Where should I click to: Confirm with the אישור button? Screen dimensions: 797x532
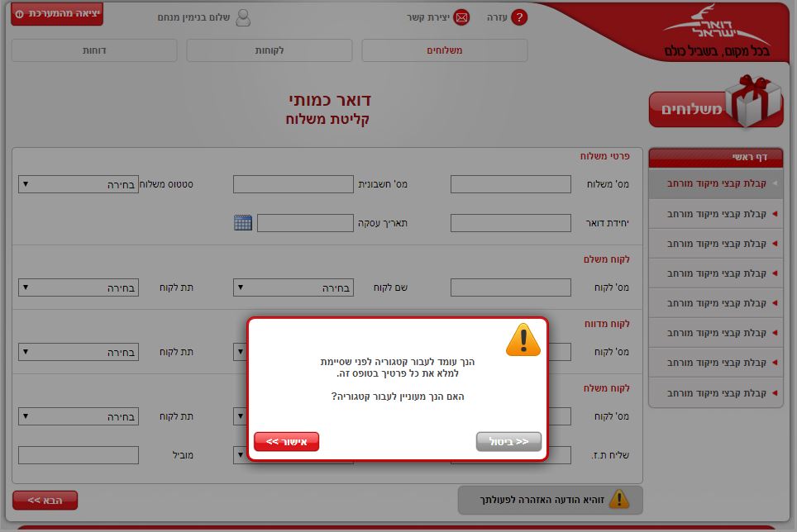pos(286,442)
